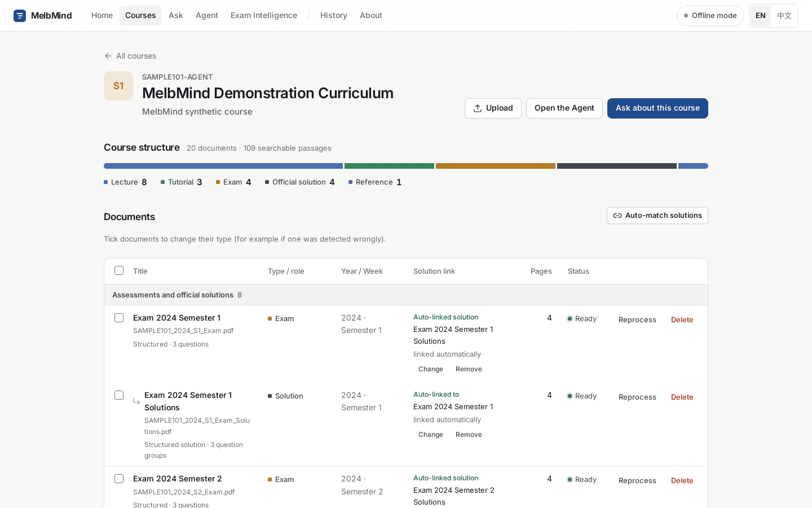Viewport: 812px width, 508px height.
Task: Click the Reference 1 legend entry
Action: [x=375, y=182]
